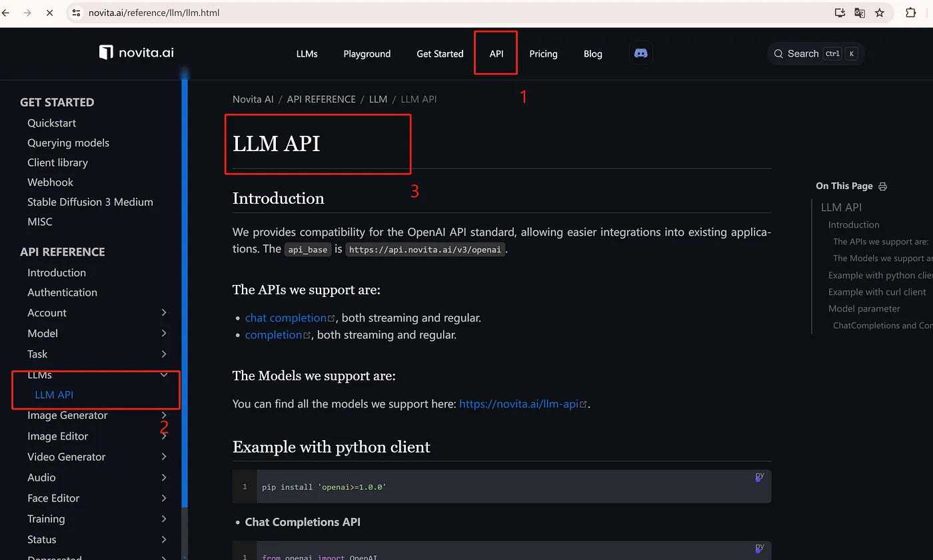Open site information icon left of URL
The height and width of the screenshot is (560, 933).
point(77,13)
